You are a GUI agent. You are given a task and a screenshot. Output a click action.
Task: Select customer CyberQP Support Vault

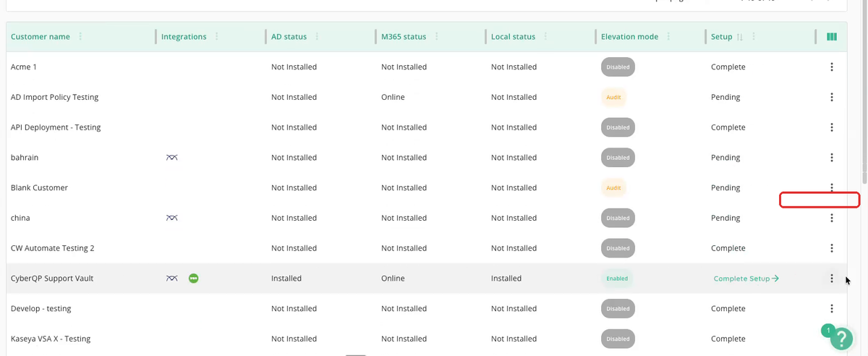(52, 279)
